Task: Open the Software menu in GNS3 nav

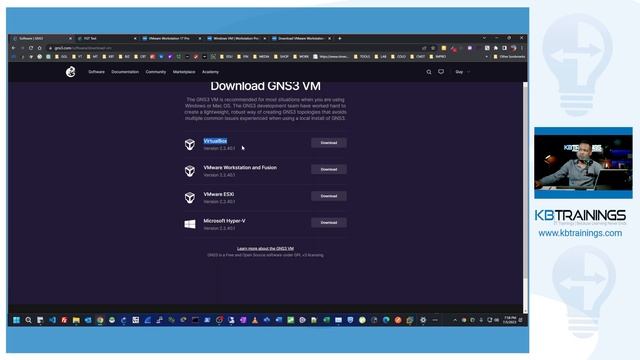Action: tap(96, 72)
